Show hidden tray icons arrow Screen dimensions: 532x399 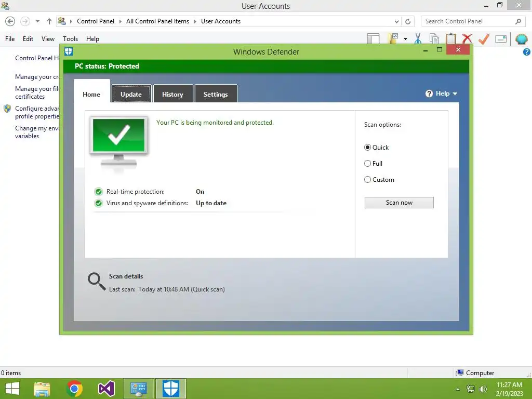[458, 389]
